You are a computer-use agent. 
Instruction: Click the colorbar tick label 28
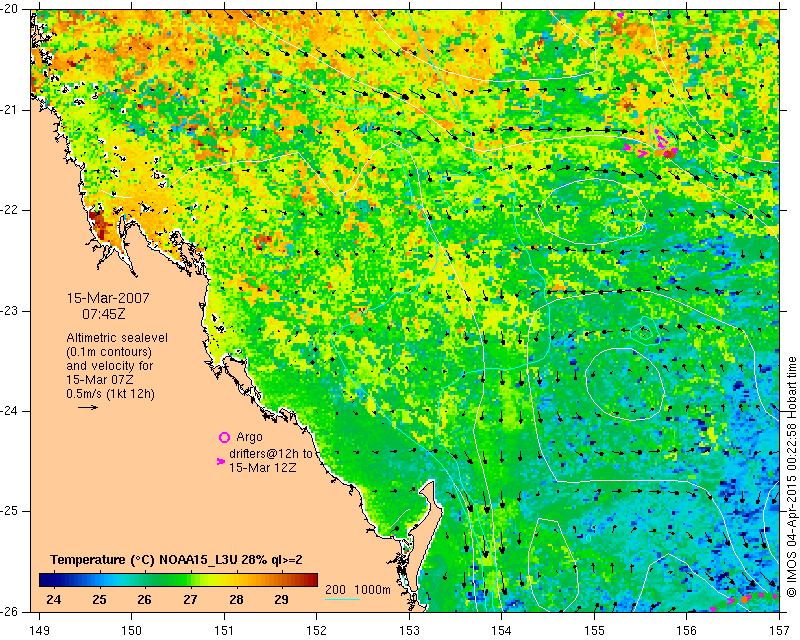(236, 599)
